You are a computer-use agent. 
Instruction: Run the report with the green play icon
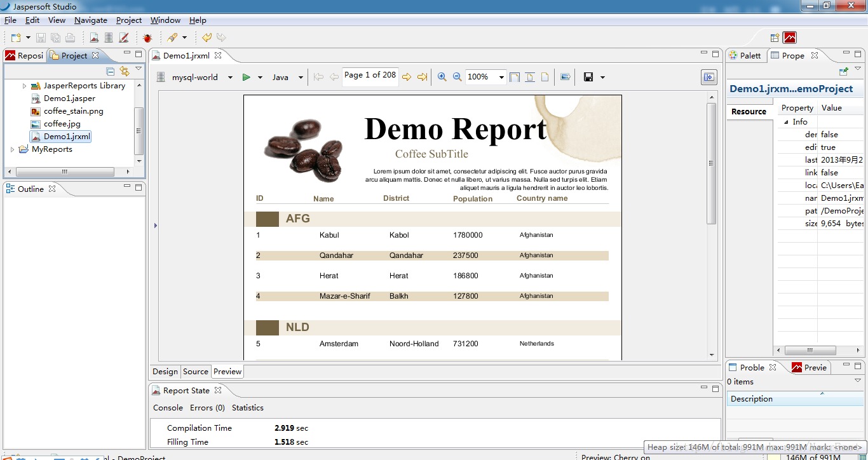click(x=247, y=76)
